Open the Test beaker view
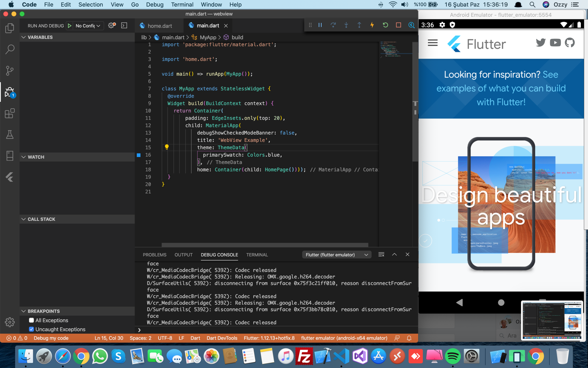The width and height of the screenshot is (588, 368). pyautogui.click(x=10, y=134)
